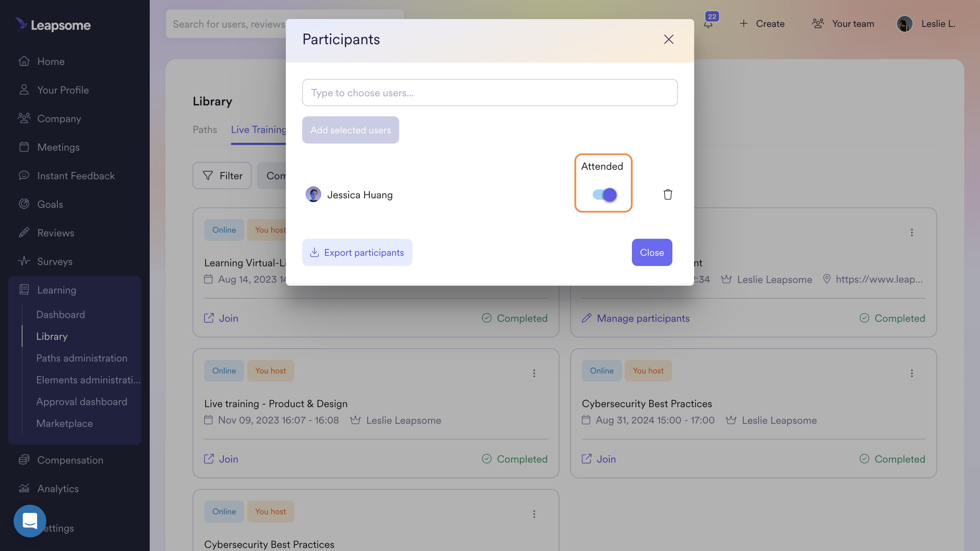Open Meetings in the sidebar
This screenshot has width=980, height=551.
click(x=49, y=147)
